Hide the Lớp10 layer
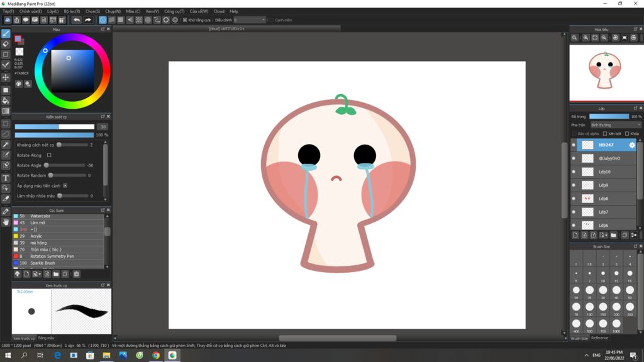644x362 pixels. tap(574, 172)
